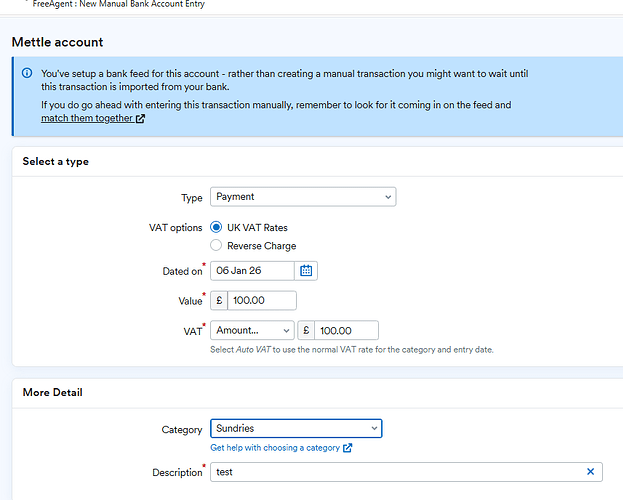The width and height of the screenshot is (623, 500).
Task: Click inside the Description text field
Action: click(395, 471)
